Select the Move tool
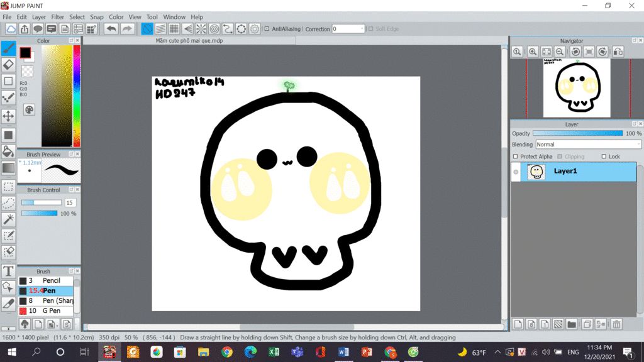Screen dimensions: 644x362 [8, 116]
